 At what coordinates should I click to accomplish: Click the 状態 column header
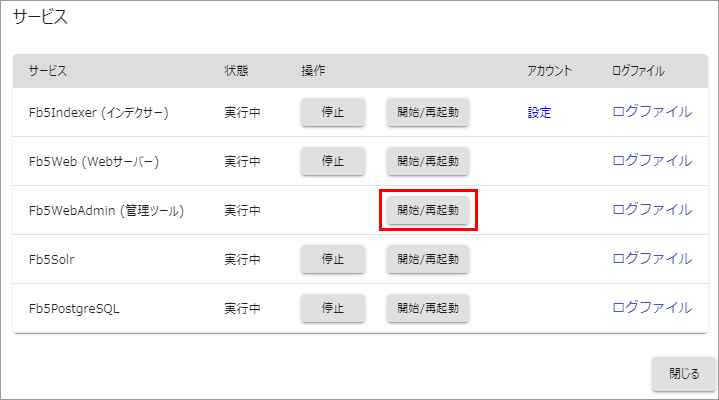(236, 71)
